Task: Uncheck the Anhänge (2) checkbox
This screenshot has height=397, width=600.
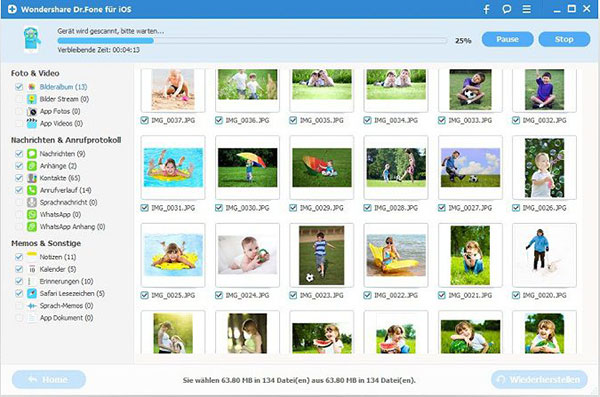Action: pyautogui.click(x=19, y=166)
